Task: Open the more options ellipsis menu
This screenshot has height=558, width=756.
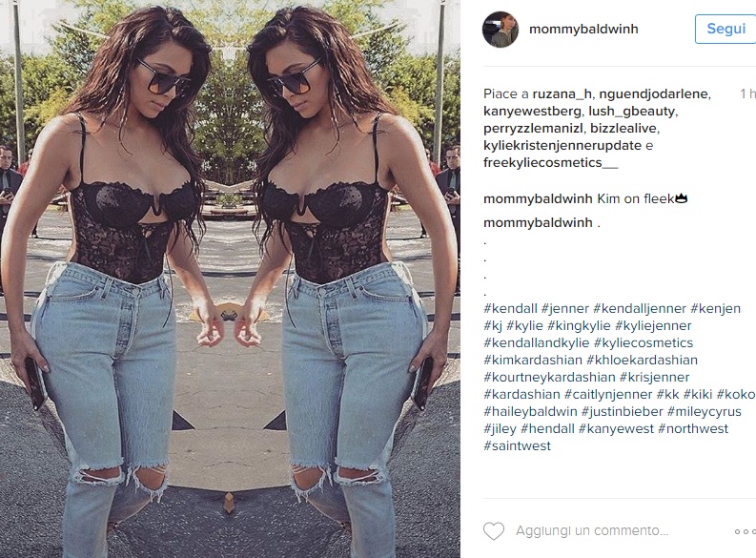Action: pos(745,531)
